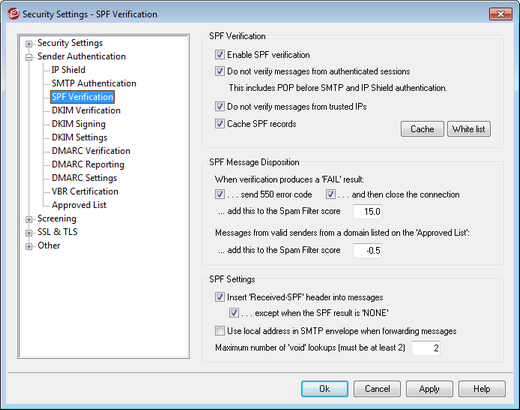Click the MDaemon app icon in title bar
Image resolution: width=520 pixels, height=410 pixels.
13,14
